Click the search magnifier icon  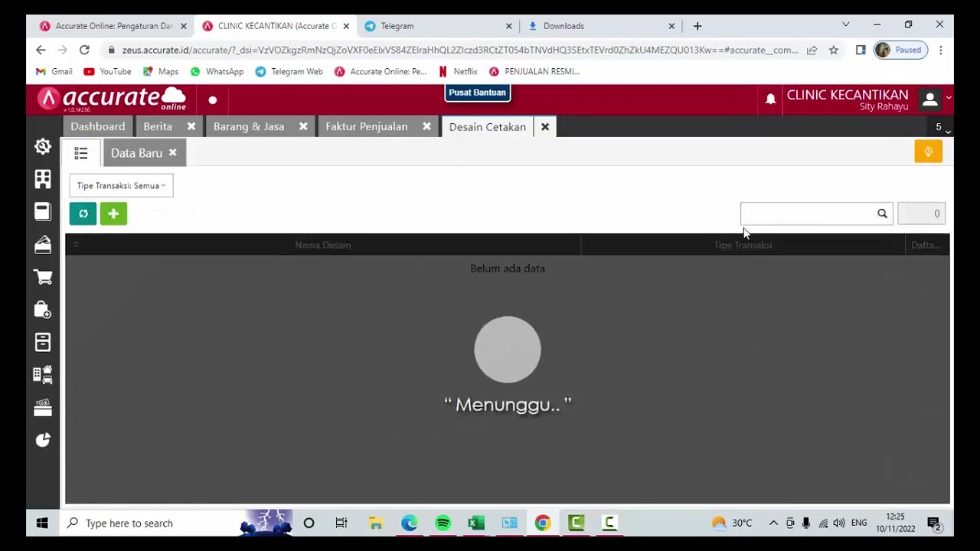coord(882,214)
